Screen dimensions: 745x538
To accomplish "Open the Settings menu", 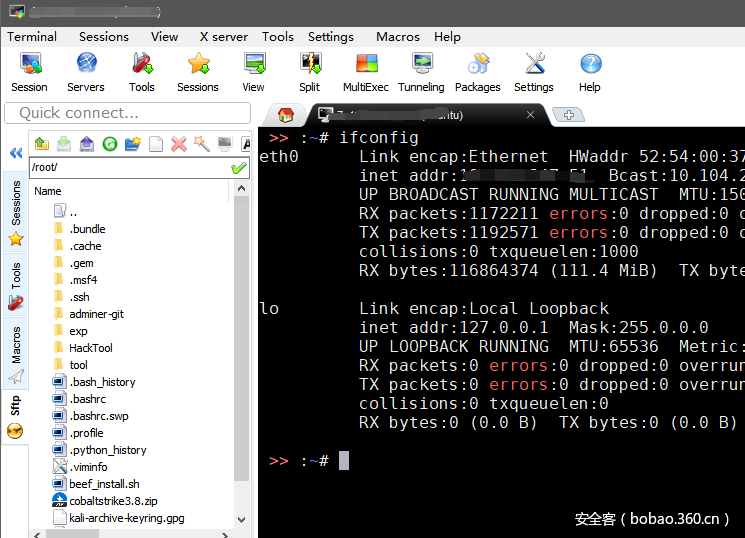I will click(x=330, y=36).
